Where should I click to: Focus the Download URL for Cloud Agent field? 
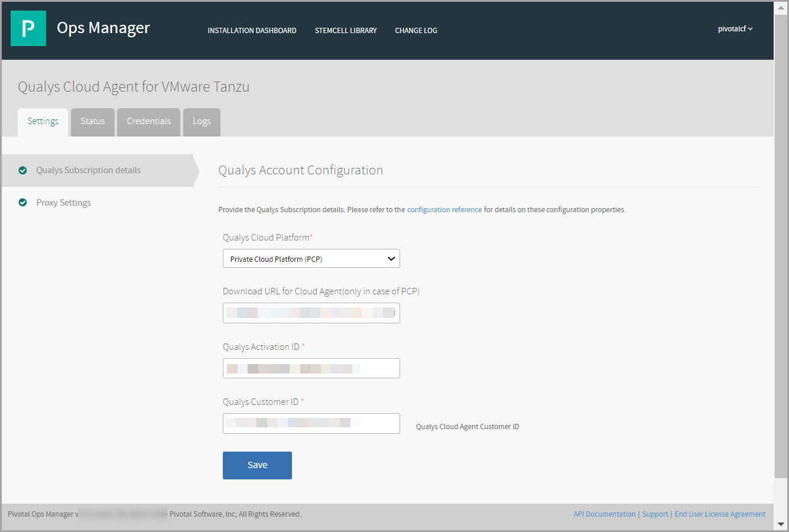311,313
